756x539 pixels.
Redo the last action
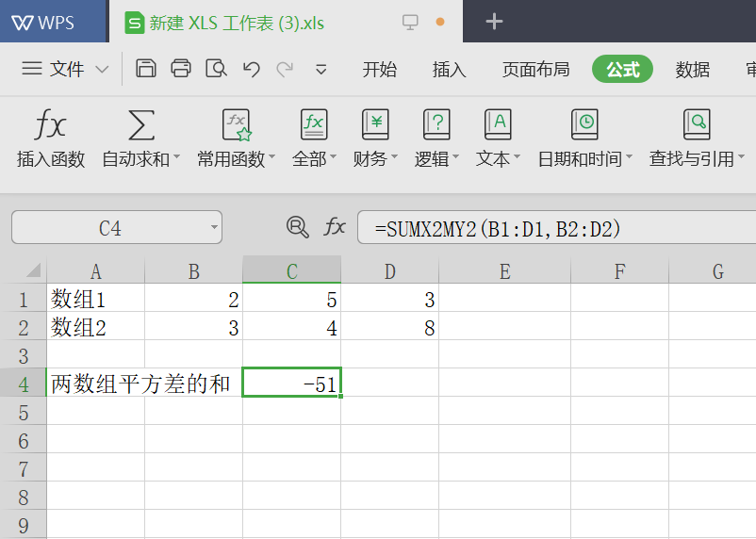285,69
